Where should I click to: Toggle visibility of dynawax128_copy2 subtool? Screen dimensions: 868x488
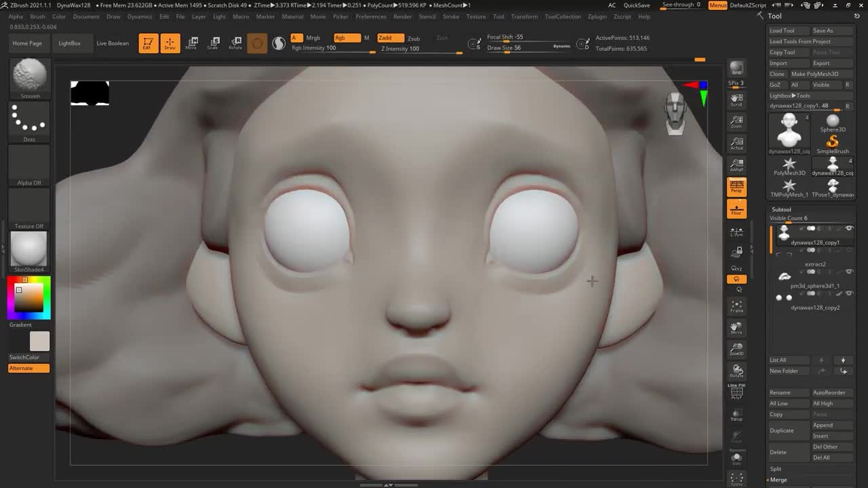(x=849, y=293)
